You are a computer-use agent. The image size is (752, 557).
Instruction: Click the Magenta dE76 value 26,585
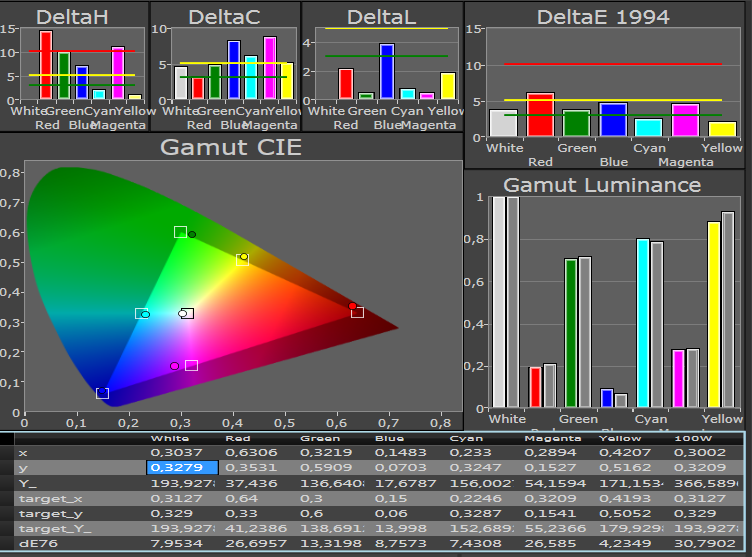(551, 544)
